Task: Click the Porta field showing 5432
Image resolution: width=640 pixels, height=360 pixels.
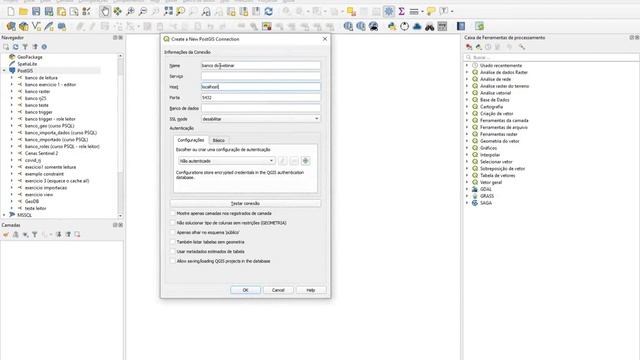Action: (260, 98)
